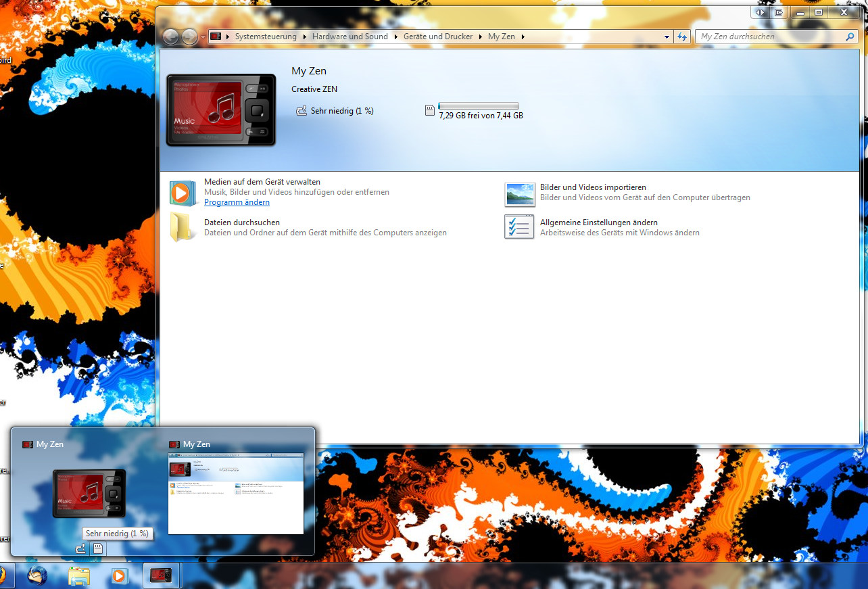Open Thunderbird from the taskbar

point(37,575)
